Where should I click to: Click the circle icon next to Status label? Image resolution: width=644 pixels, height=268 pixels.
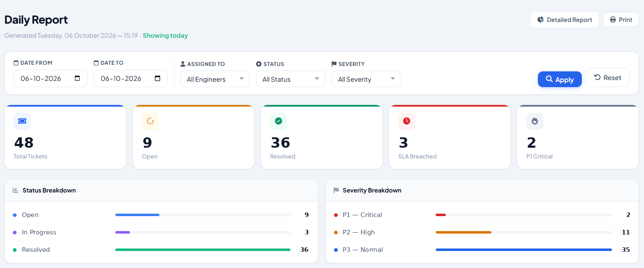tap(259, 64)
